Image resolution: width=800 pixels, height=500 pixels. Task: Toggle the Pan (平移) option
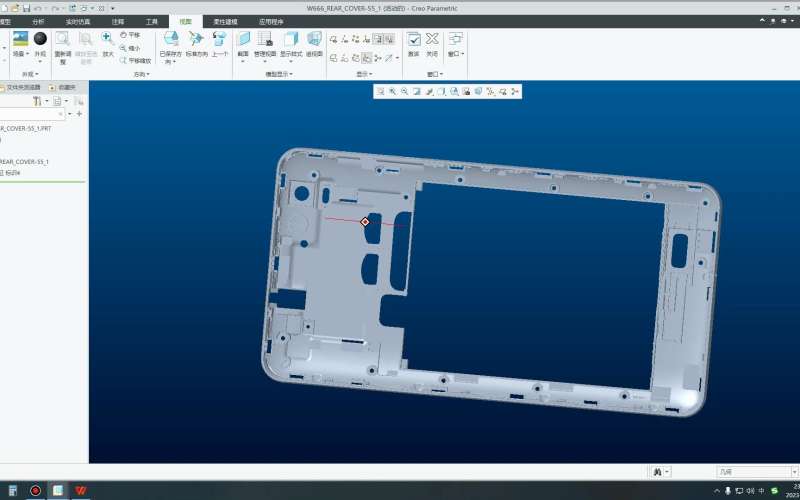[x=129, y=34]
